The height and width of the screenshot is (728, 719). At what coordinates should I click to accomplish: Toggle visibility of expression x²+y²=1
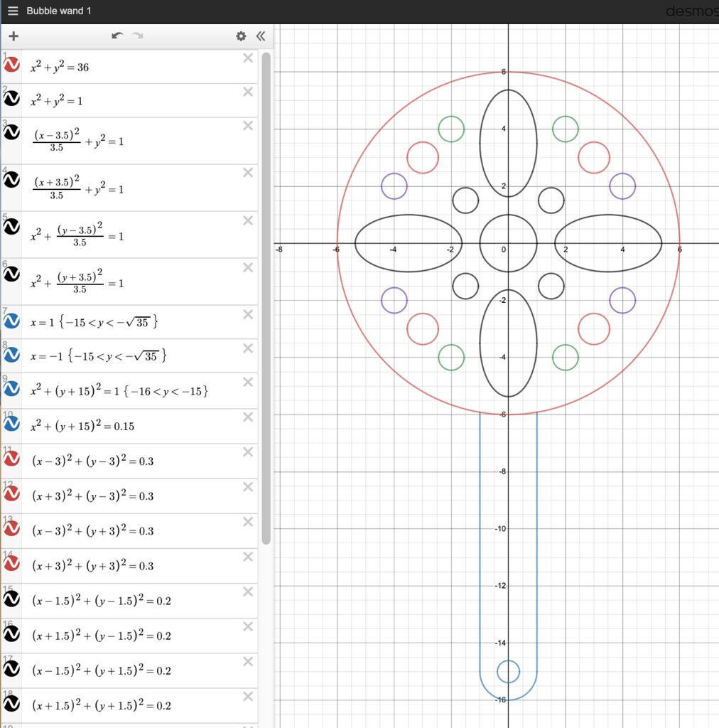(x=12, y=98)
